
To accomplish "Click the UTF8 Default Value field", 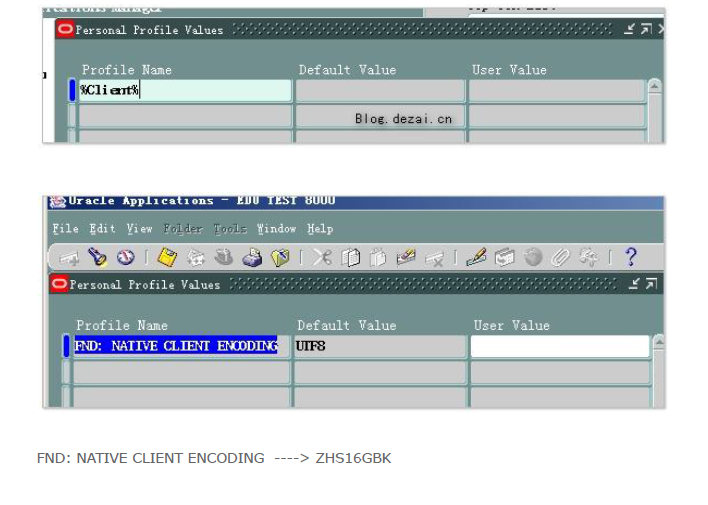I will [x=380, y=346].
